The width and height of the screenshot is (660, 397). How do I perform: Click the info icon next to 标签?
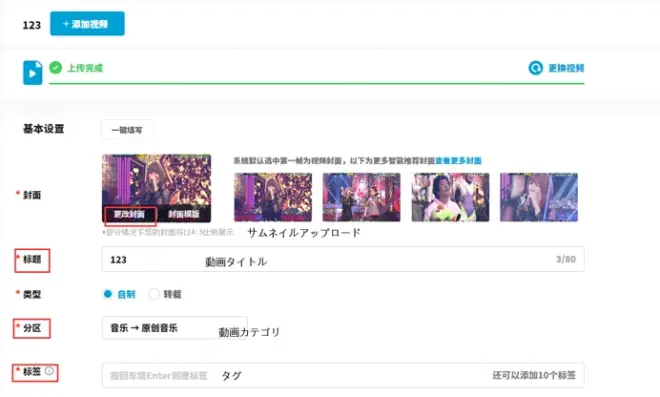coord(49,370)
